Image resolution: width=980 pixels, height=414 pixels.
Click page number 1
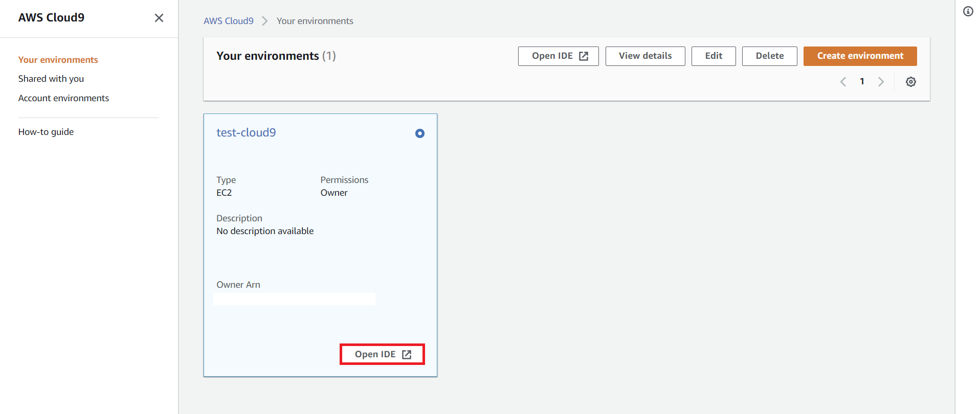click(862, 81)
